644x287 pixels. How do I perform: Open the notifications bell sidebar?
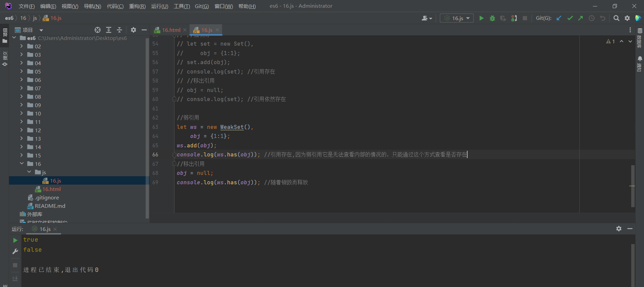(640, 64)
